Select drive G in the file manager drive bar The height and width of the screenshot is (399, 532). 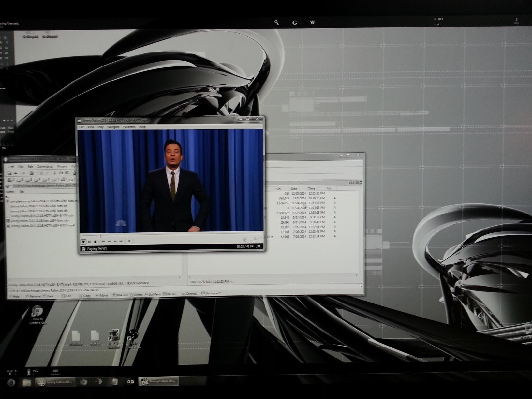click(47, 180)
